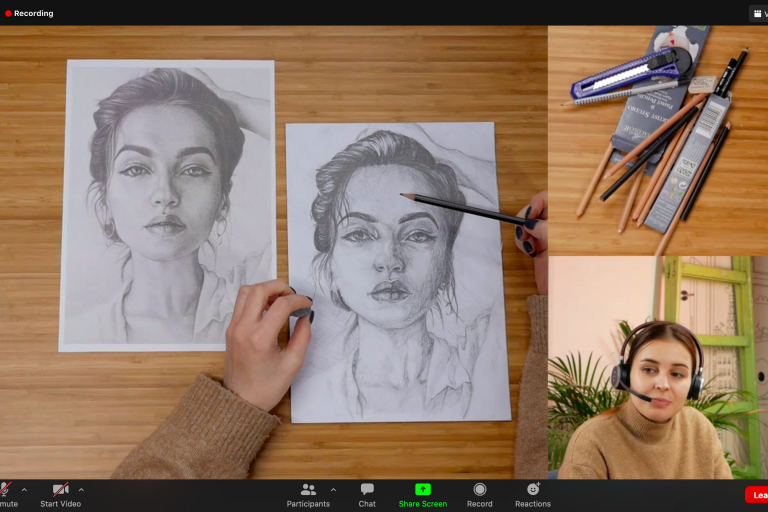This screenshot has height=512, width=768.
Task: Expand the chevron beside Participants
Action: click(333, 490)
